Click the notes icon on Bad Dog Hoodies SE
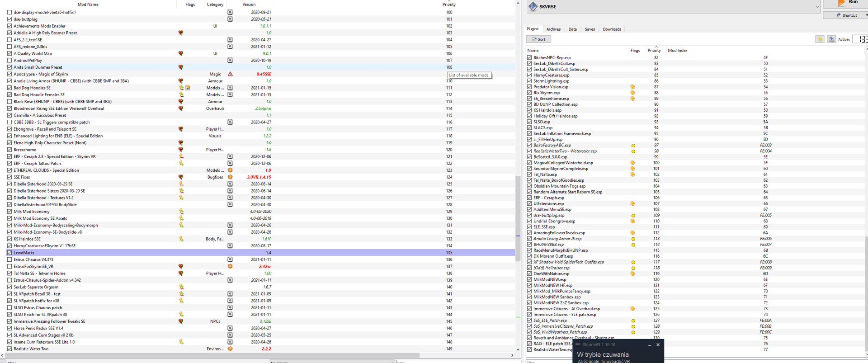This screenshot has height=363, width=868. pyautogui.click(x=188, y=88)
